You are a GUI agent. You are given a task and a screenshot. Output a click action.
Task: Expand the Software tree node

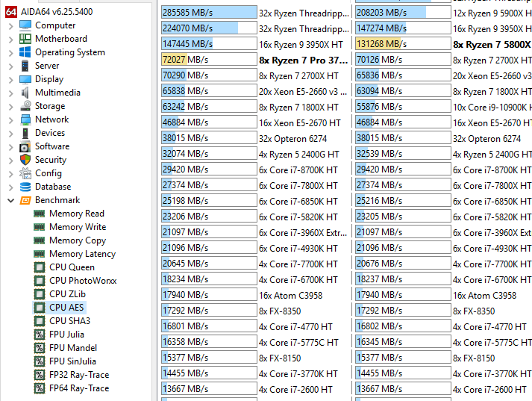click(11, 146)
